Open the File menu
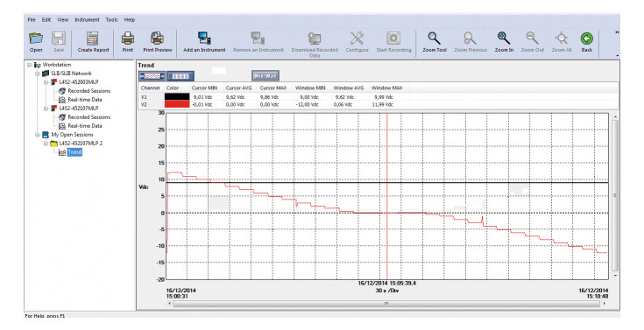 pyautogui.click(x=32, y=20)
